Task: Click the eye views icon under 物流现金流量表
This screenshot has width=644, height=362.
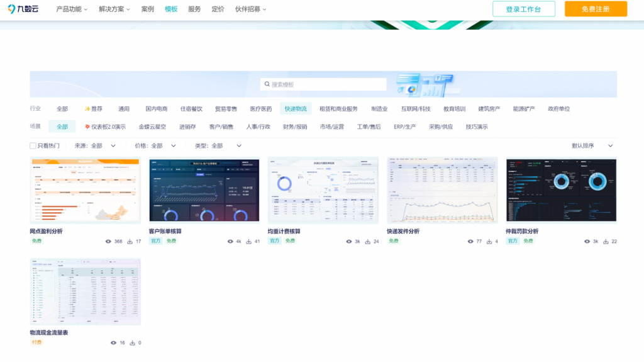Action: click(113, 343)
